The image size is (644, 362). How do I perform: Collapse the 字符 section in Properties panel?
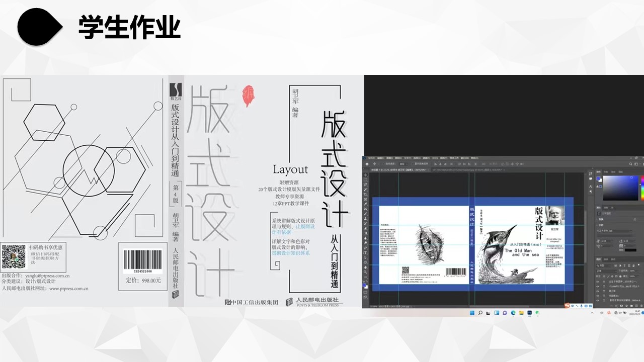pos(597,225)
